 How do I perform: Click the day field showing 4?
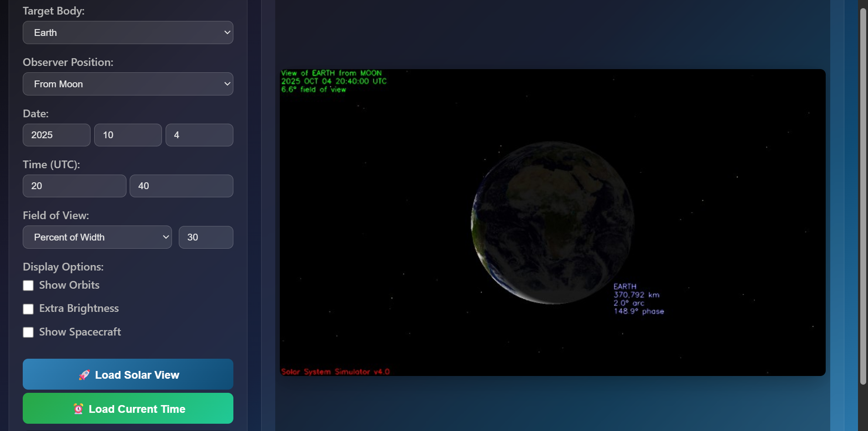(x=199, y=135)
